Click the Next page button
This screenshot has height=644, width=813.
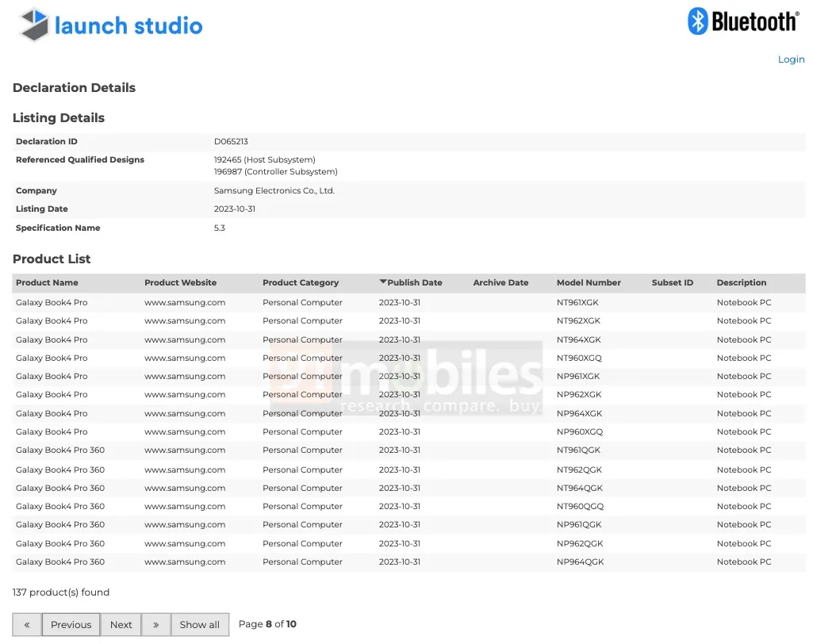coord(121,624)
